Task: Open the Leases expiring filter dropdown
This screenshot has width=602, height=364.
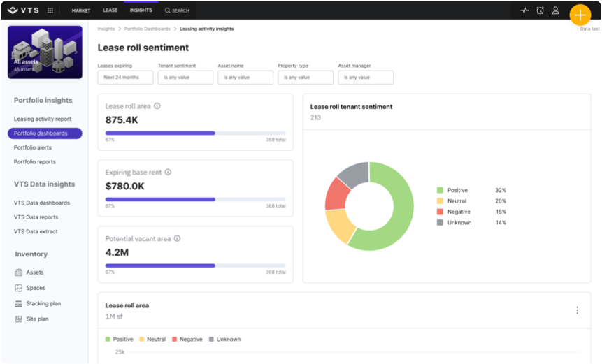Action: coord(125,78)
